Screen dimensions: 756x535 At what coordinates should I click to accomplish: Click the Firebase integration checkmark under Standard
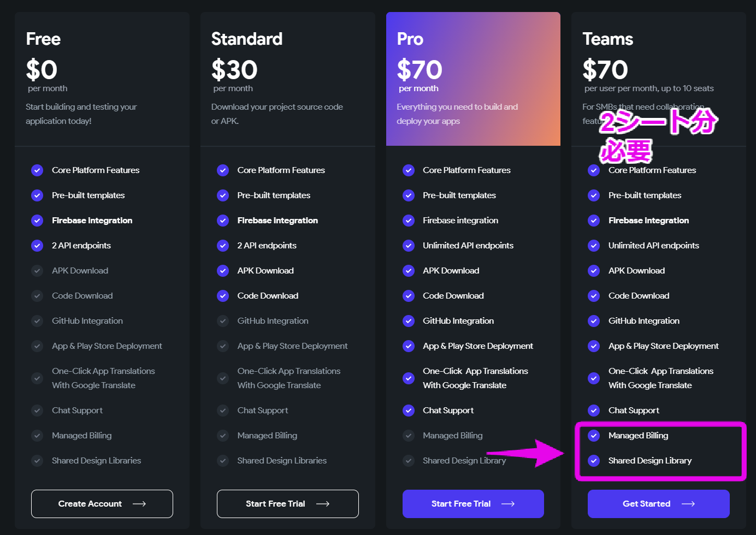tap(223, 220)
